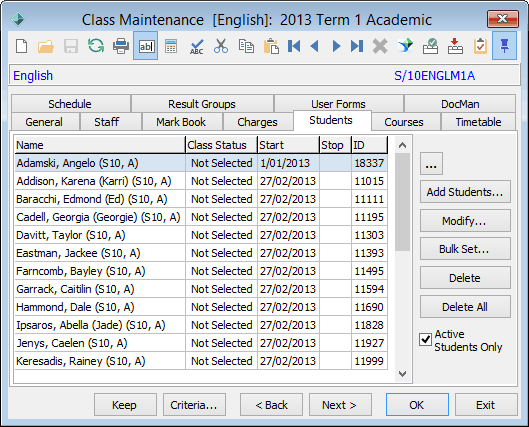Image resolution: width=529 pixels, height=427 pixels.
Task: Click the Exit button
Action: [486, 405]
